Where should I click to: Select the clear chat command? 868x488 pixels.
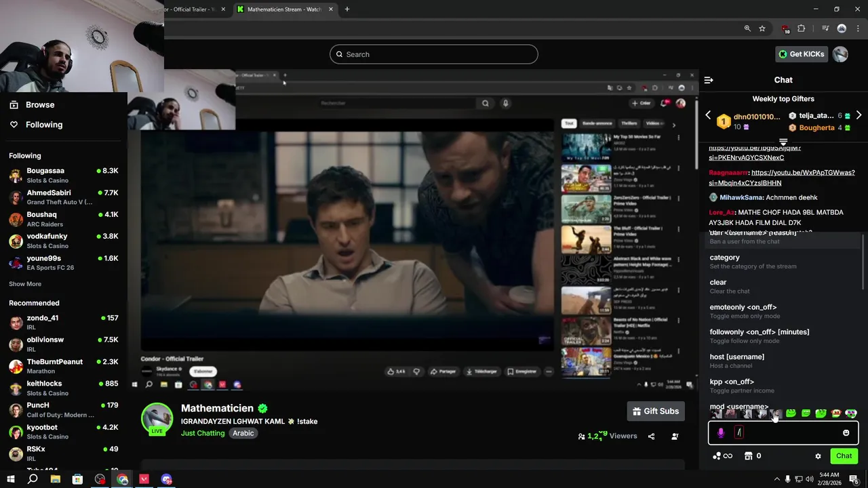click(x=783, y=286)
